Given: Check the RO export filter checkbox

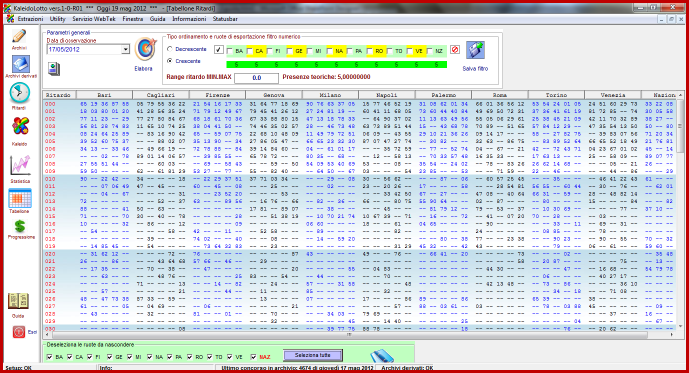Looking at the screenshot, I should [370, 51].
